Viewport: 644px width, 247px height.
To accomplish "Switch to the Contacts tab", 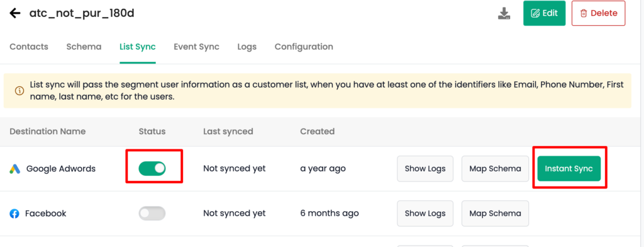I will [29, 47].
